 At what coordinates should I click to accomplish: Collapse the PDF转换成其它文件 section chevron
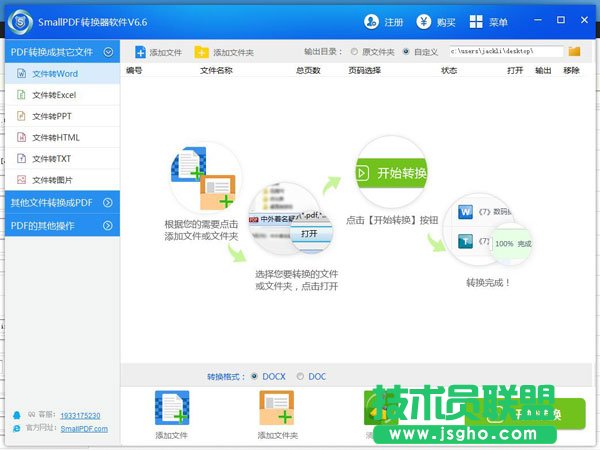[x=108, y=52]
